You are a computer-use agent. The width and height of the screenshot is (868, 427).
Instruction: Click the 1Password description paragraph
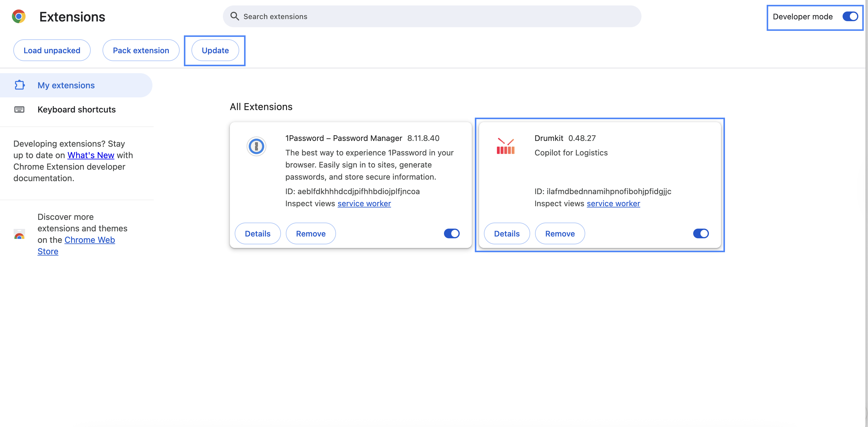click(370, 165)
